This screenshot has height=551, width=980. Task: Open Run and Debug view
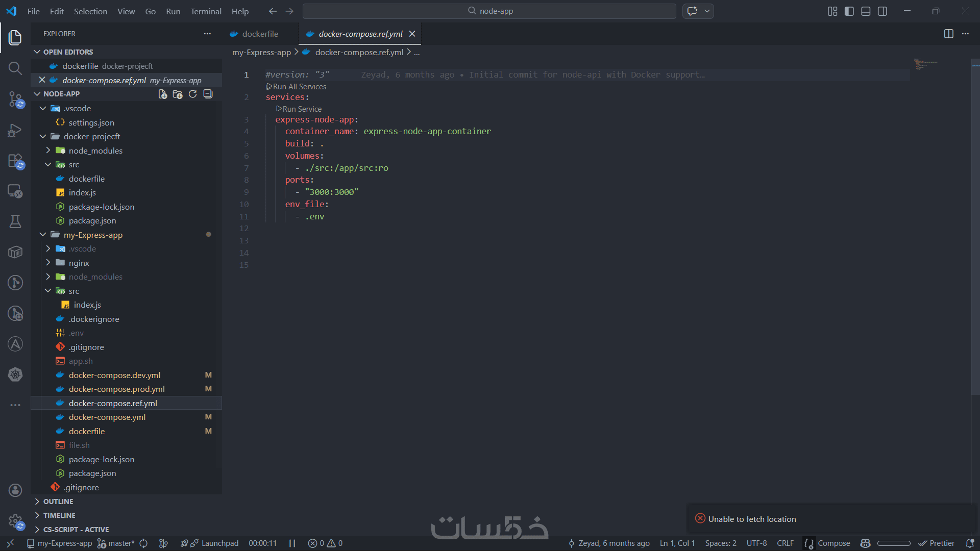click(15, 131)
